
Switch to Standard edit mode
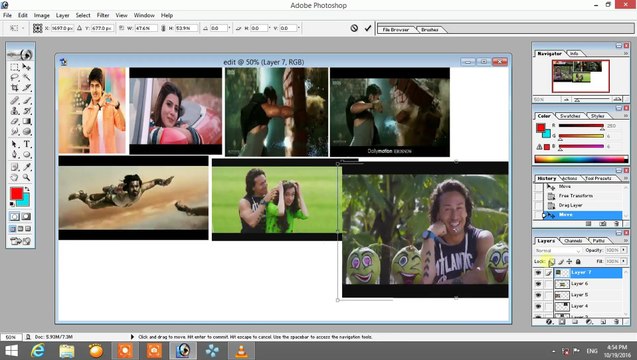pyautogui.click(x=15, y=217)
